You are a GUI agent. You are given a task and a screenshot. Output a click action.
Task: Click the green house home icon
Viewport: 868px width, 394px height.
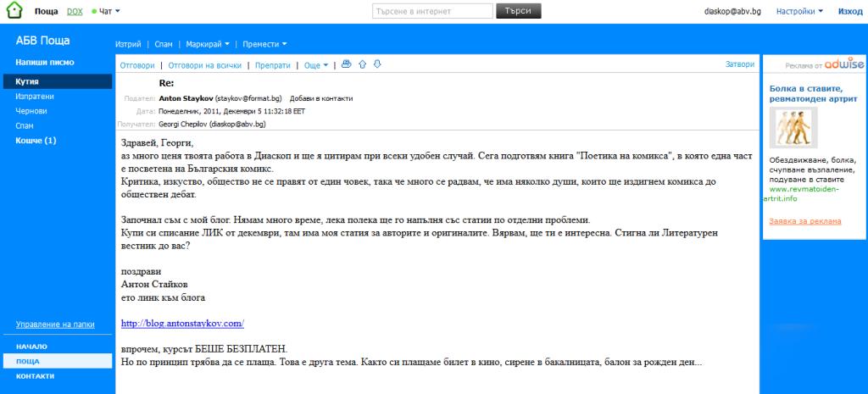[14, 10]
